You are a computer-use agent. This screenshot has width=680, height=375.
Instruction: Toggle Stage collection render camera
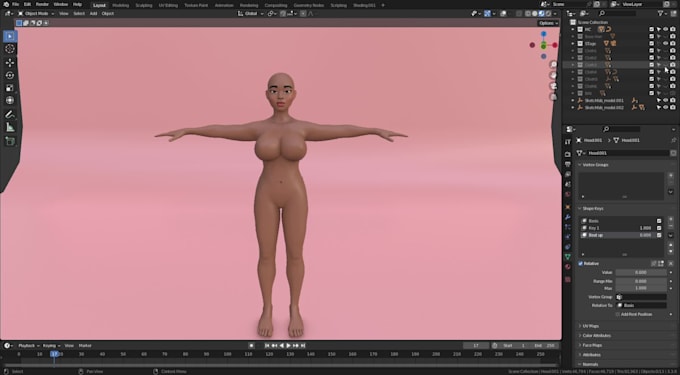tap(673, 43)
